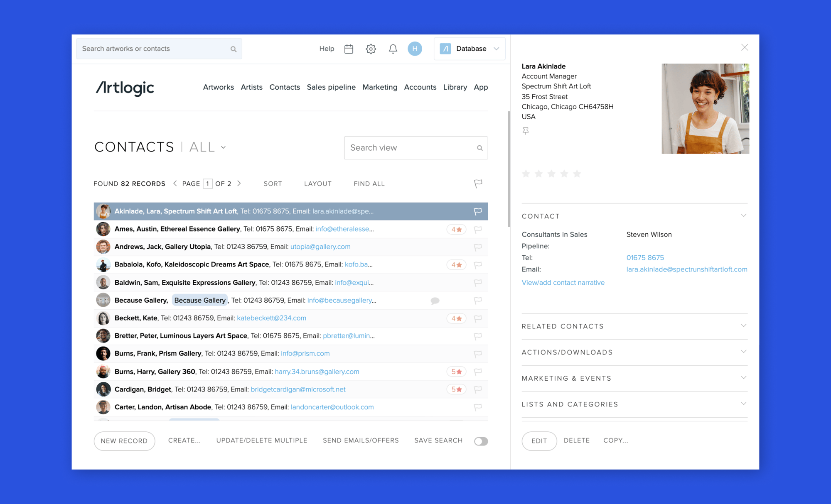Click Lara Akinlade's profile photo
Screen dimensions: 831x504
click(705, 109)
